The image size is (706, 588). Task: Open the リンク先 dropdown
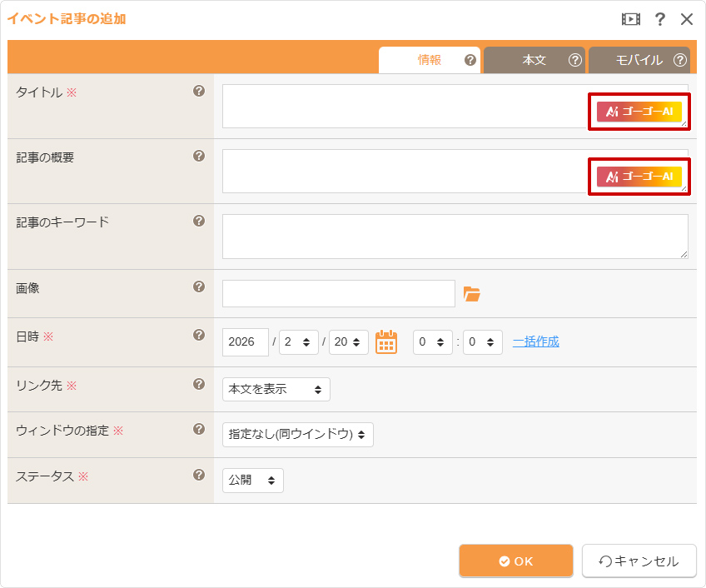click(276, 389)
